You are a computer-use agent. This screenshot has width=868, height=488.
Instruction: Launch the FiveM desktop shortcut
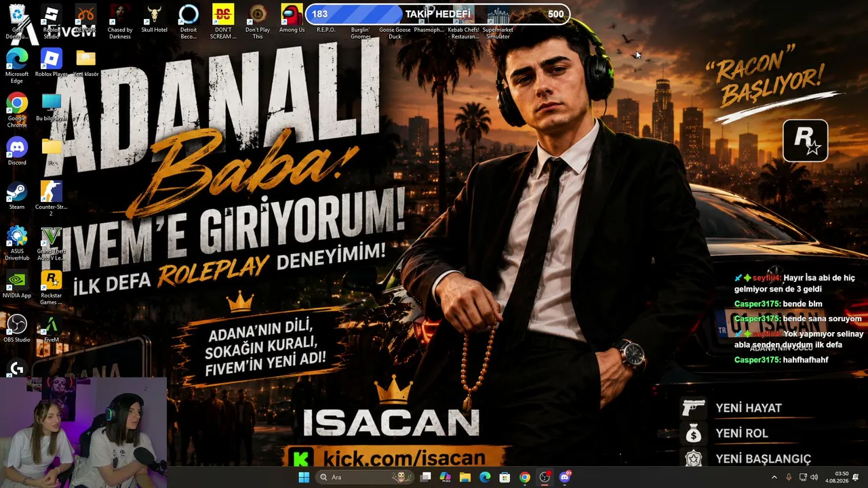(x=52, y=329)
